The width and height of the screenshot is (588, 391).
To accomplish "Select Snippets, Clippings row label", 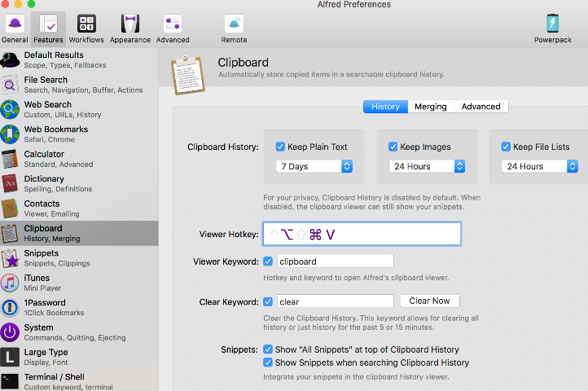I will pyautogui.click(x=57, y=263).
